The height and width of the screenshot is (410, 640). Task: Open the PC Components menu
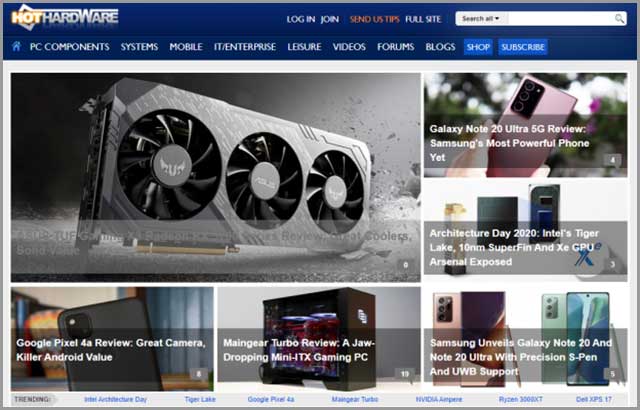coord(69,47)
